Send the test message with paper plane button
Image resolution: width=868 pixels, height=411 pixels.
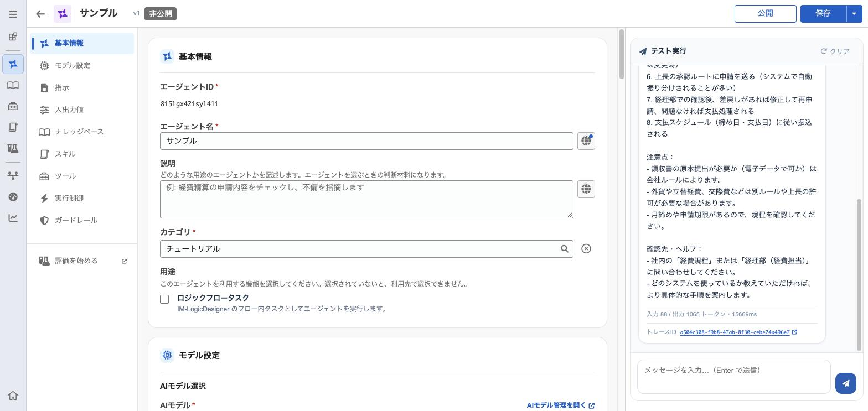tap(846, 383)
